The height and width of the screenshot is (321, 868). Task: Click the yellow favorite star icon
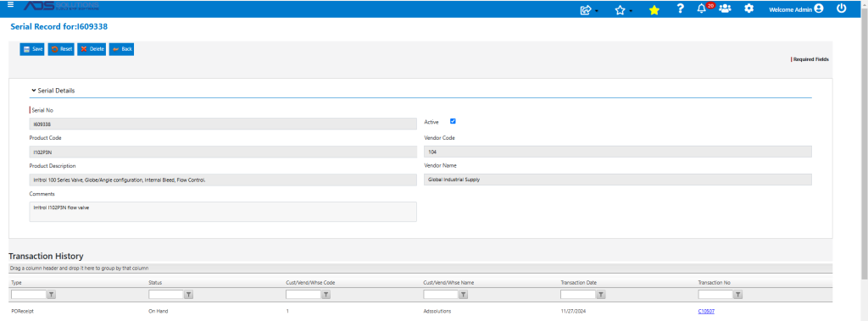654,9
